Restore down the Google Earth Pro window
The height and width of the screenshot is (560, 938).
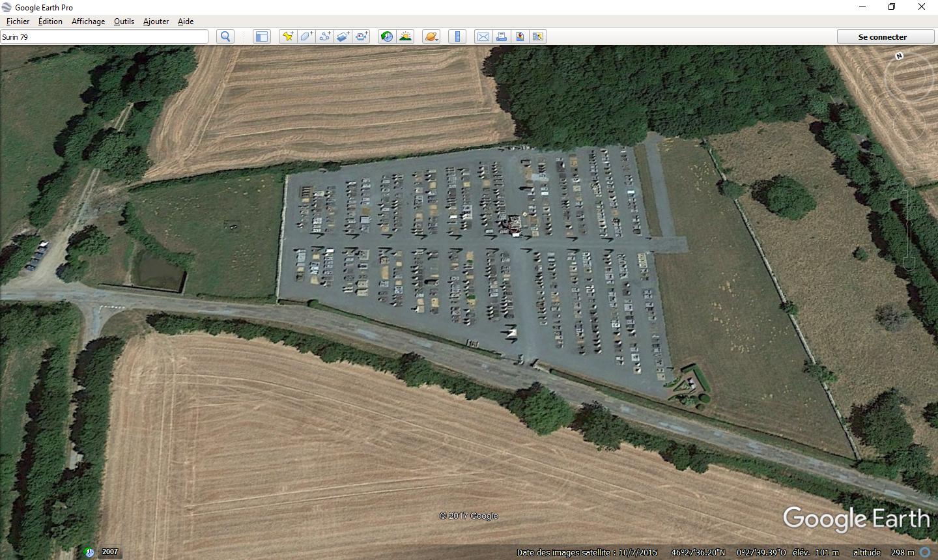click(892, 7)
